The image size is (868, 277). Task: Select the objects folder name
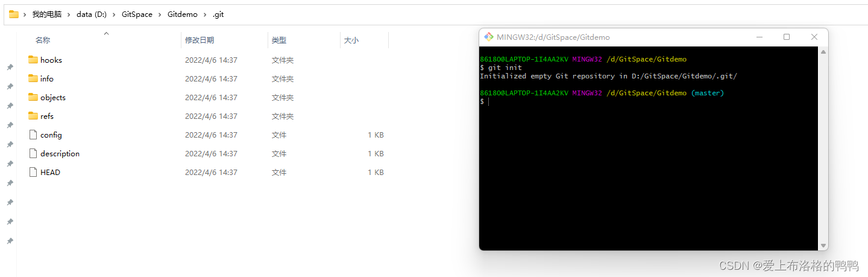pos(53,97)
